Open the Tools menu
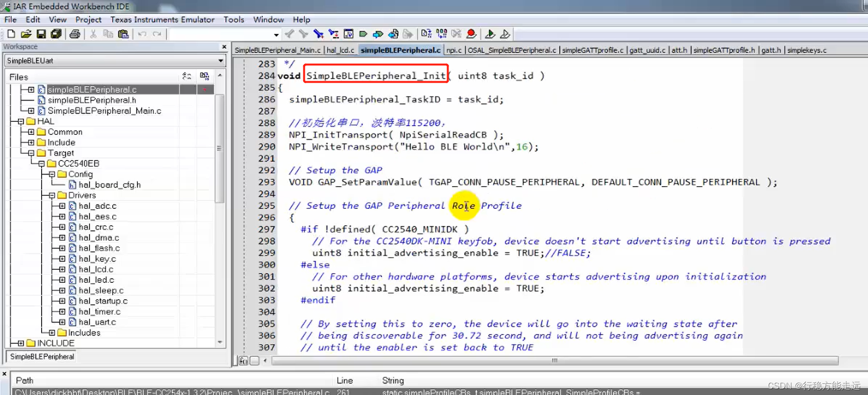This screenshot has width=868, height=395. [x=234, y=19]
